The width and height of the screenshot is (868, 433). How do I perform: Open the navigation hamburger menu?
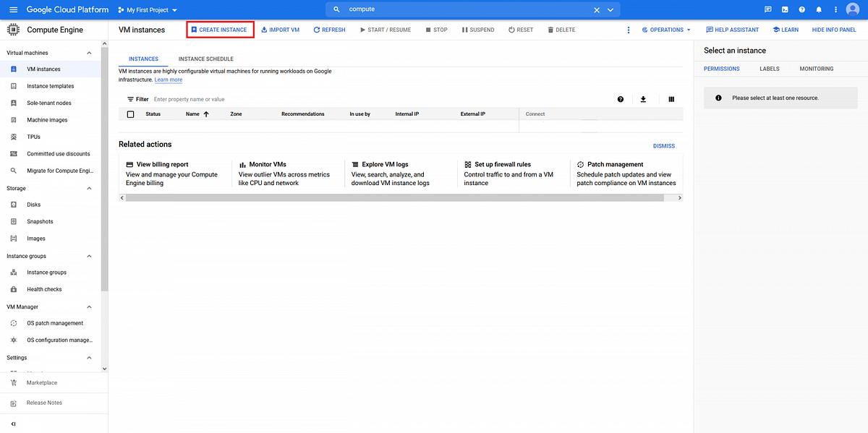(x=13, y=9)
